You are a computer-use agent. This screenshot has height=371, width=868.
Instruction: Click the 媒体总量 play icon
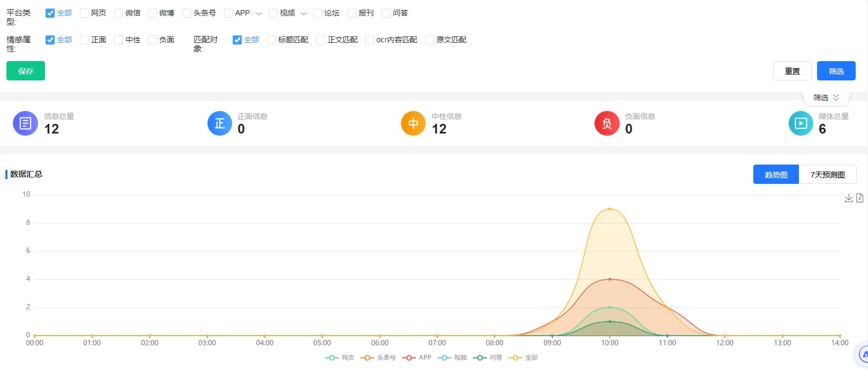(x=801, y=123)
